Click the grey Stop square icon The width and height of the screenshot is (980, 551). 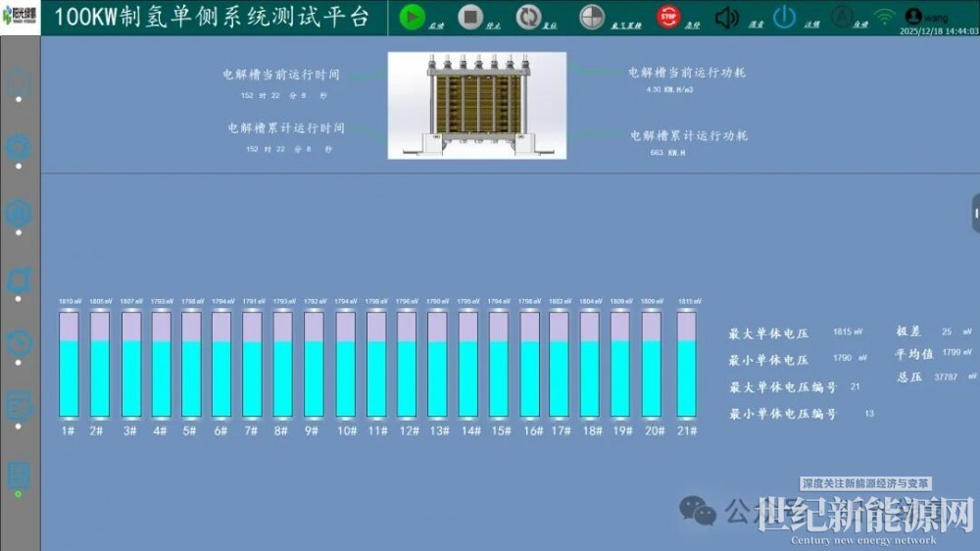471,17
